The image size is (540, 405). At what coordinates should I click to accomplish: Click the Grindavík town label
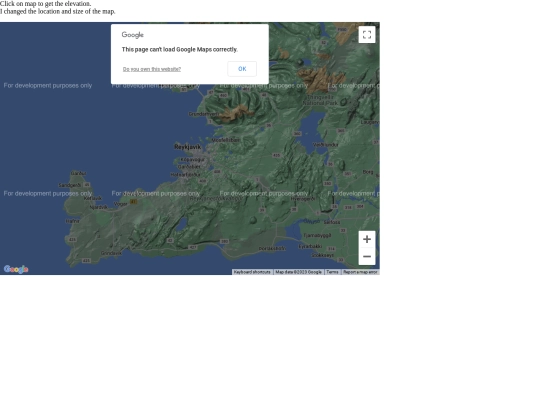112,253
